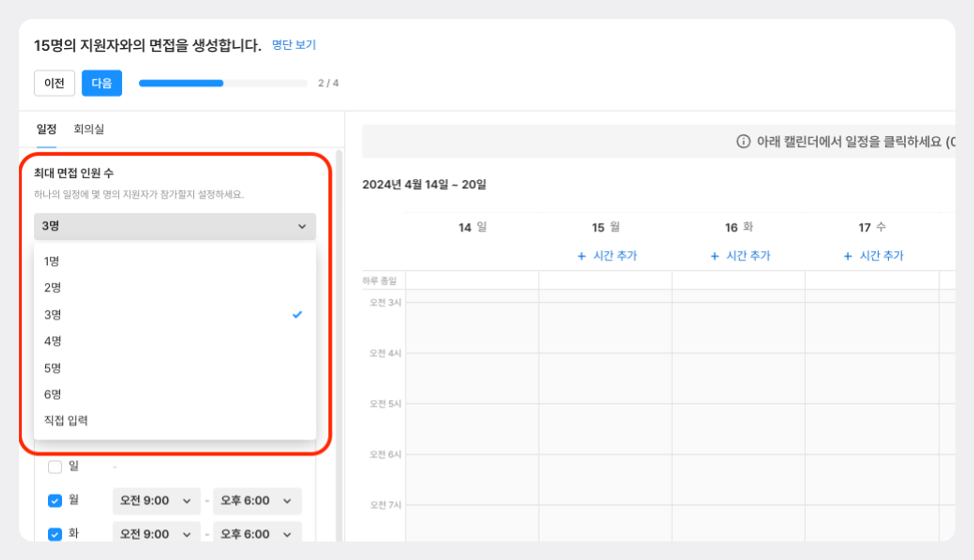Click the 17 수 column header
974x560 pixels.
point(872,227)
